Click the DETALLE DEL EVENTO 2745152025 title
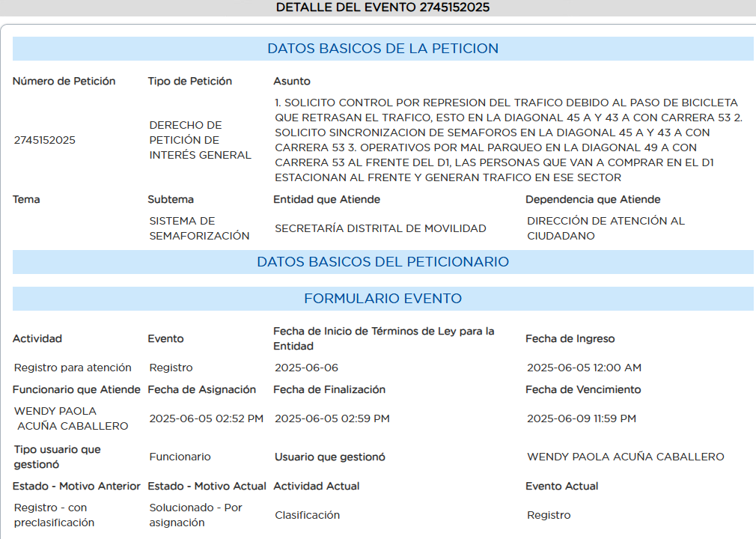 [x=382, y=7]
